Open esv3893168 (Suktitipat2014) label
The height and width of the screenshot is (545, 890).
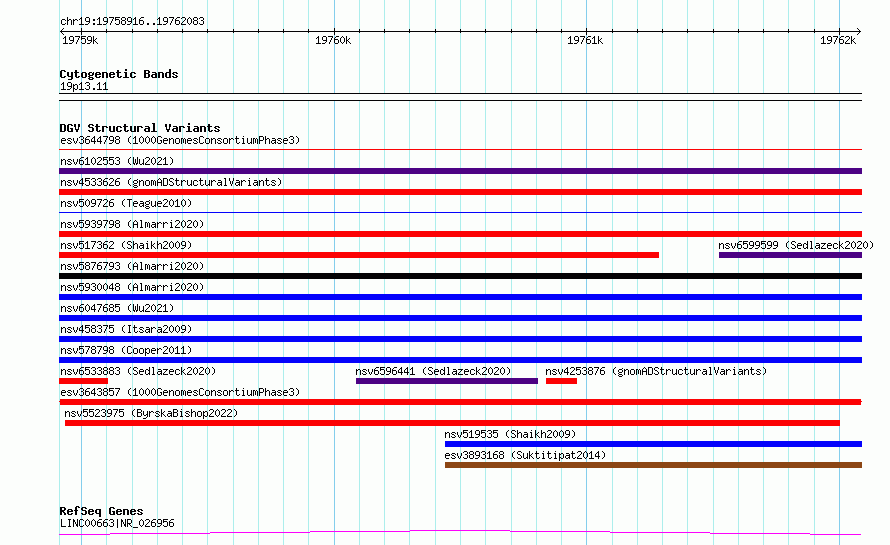pyautogui.click(x=525, y=455)
